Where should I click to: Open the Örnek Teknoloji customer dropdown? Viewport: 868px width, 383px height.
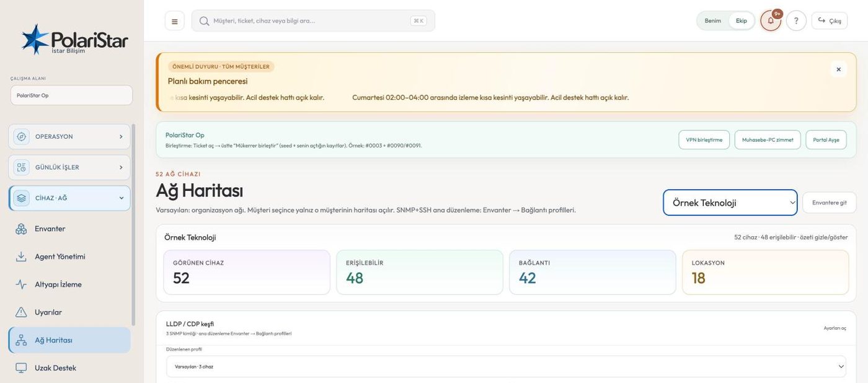730,203
